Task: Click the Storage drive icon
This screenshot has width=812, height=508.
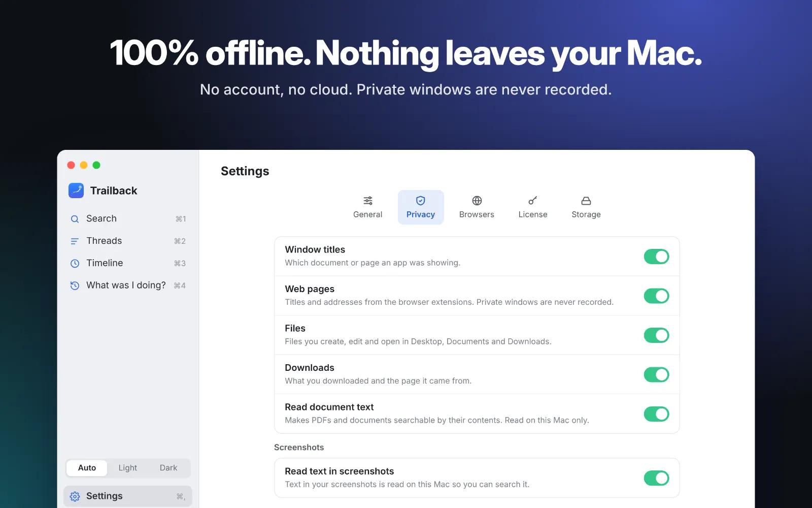Action: coord(586,201)
